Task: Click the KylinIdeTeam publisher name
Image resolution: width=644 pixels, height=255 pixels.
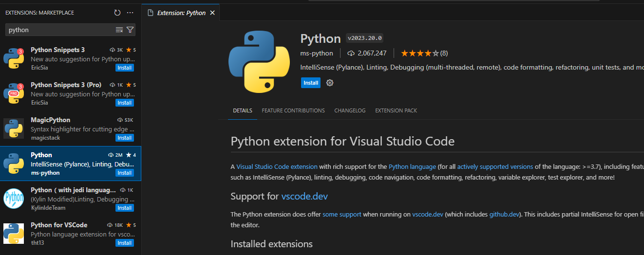Action: (48, 208)
